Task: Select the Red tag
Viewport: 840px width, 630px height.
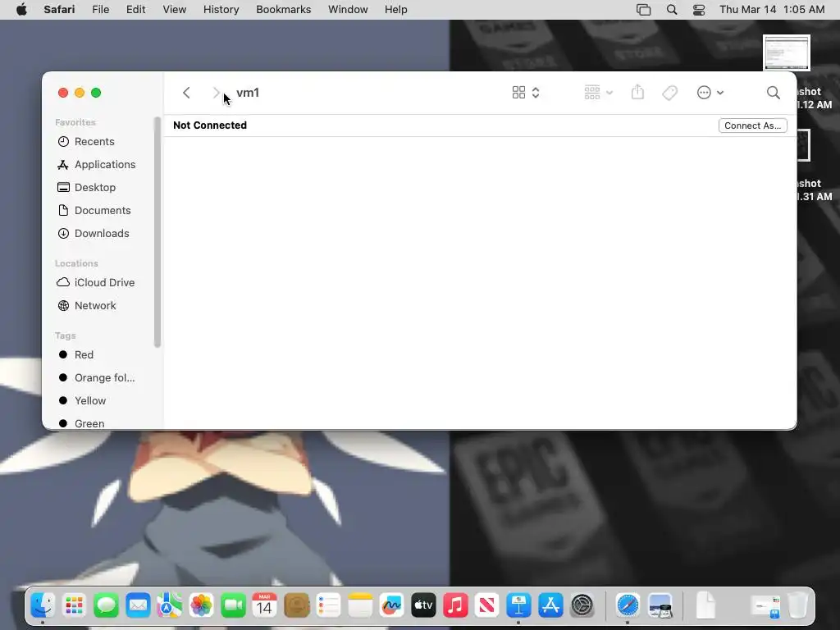Action: 75,354
